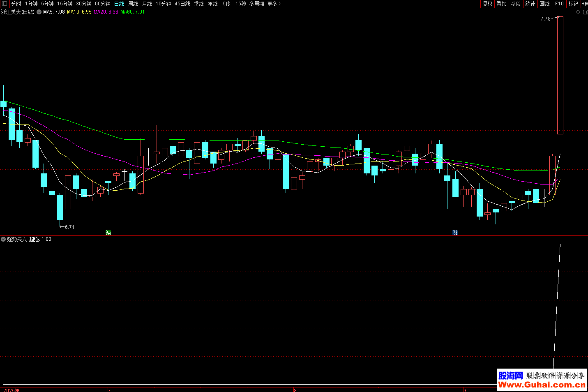Open the 浙江美大 main chart indicator dropdown
The height and width of the screenshot is (392, 588).
coord(39,12)
